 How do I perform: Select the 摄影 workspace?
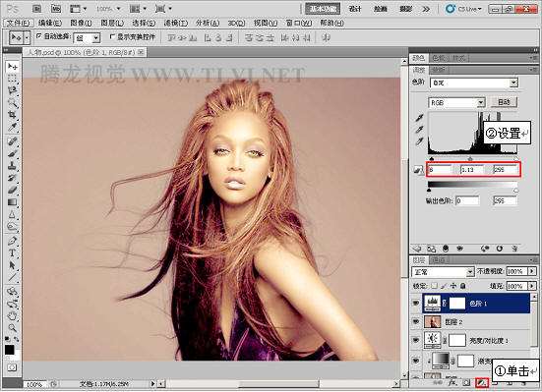406,9
